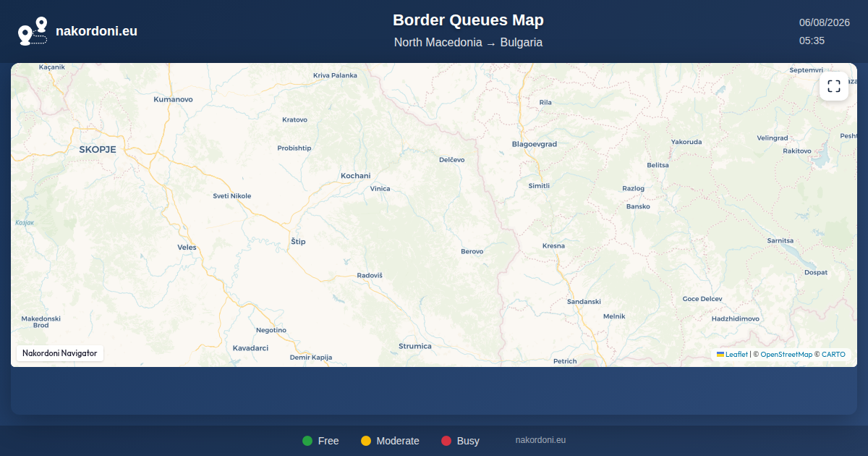This screenshot has height=456, width=868.
Task: Click the Rakitovo map label
Action: click(x=797, y=151)
